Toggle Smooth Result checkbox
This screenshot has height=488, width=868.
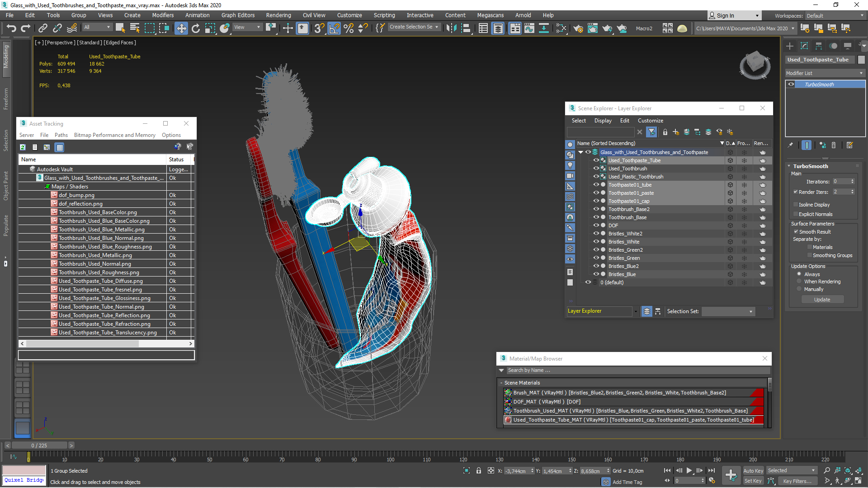tap(796, 232)
